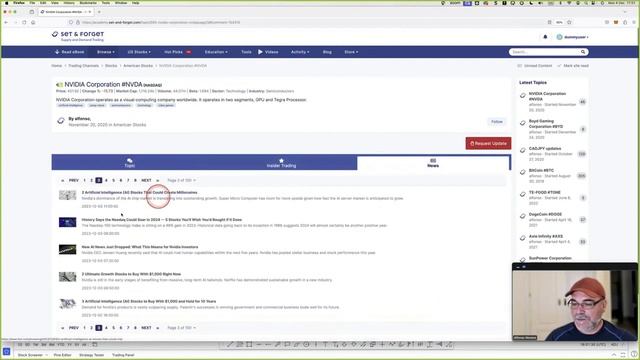640x360 pixels.
Task: Expand the US Stocks menu
Action: tap(139, 52)
